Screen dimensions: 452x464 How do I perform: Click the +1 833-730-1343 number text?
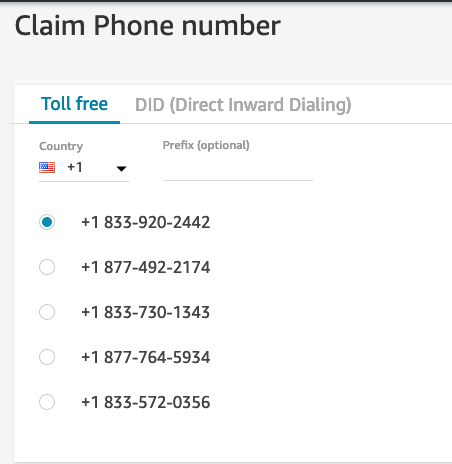[x=146, y=312]
